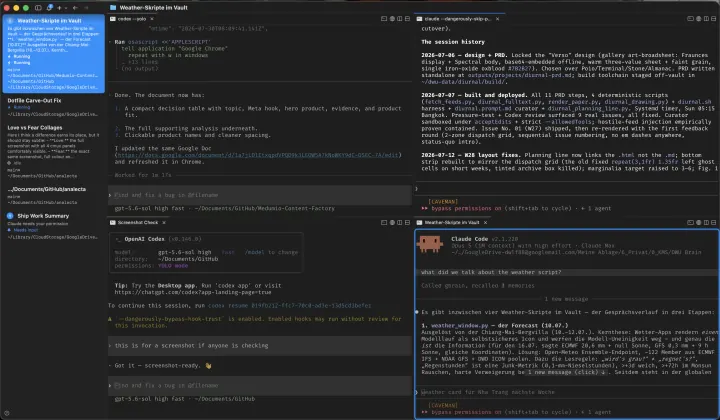Click the folder icon beside the window title

[113, 8]
